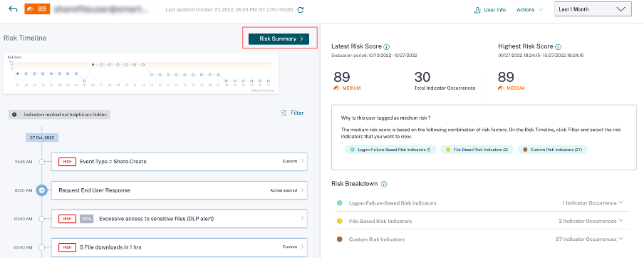Screen dimensions: 644x258
Task: Click teal dot beside Logon-Failure-Based breakdown
Action: coord(340,203)
